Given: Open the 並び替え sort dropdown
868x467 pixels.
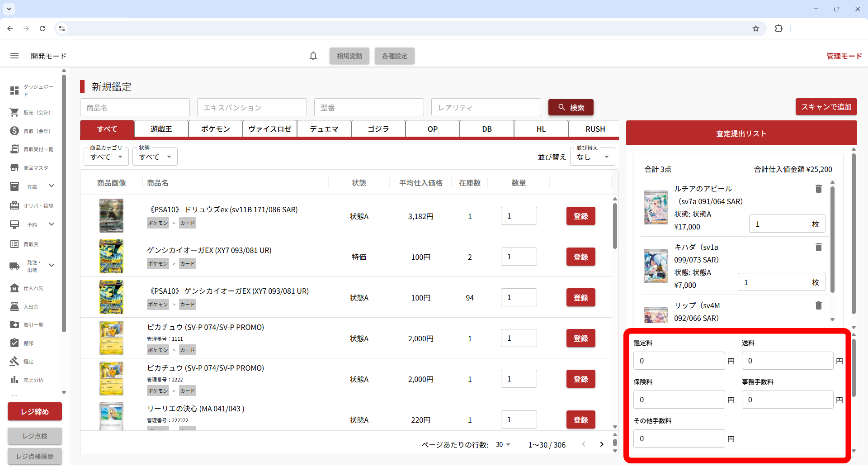Looking at the screenshot, I should [592, 157].
